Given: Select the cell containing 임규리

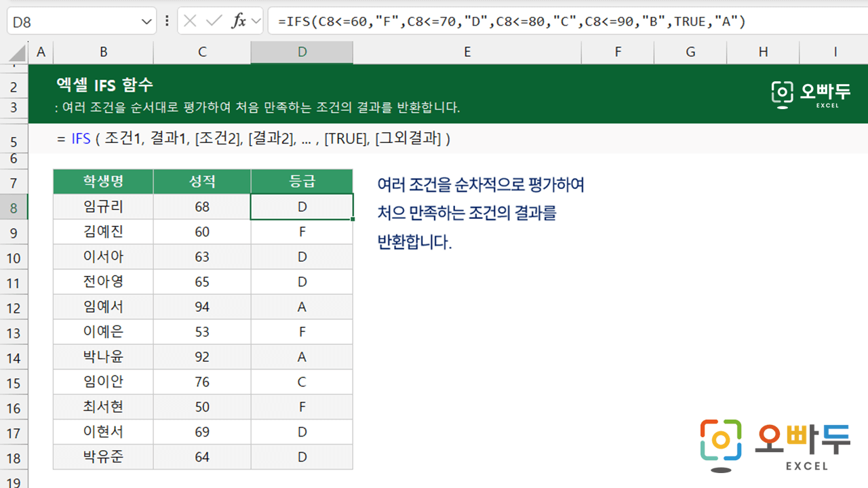Looking at the screenshot, I should pyautogui.click(x=103, y=207).
